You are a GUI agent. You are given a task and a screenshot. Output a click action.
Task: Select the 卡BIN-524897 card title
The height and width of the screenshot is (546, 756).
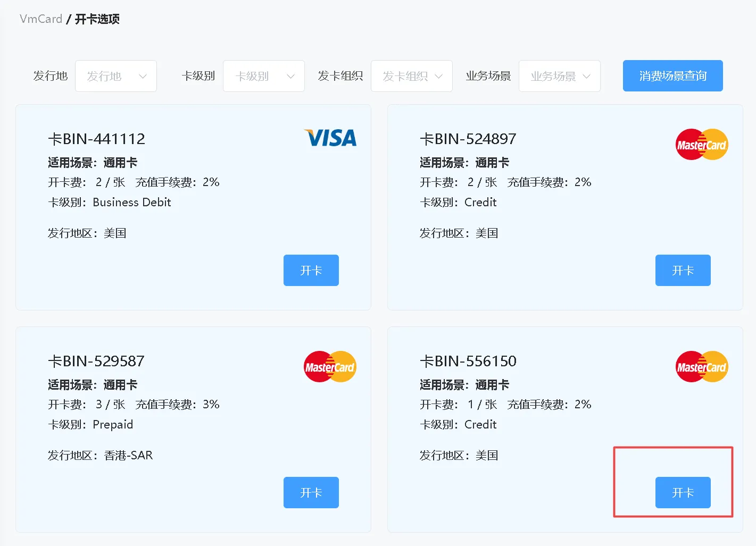coord(468,139)
